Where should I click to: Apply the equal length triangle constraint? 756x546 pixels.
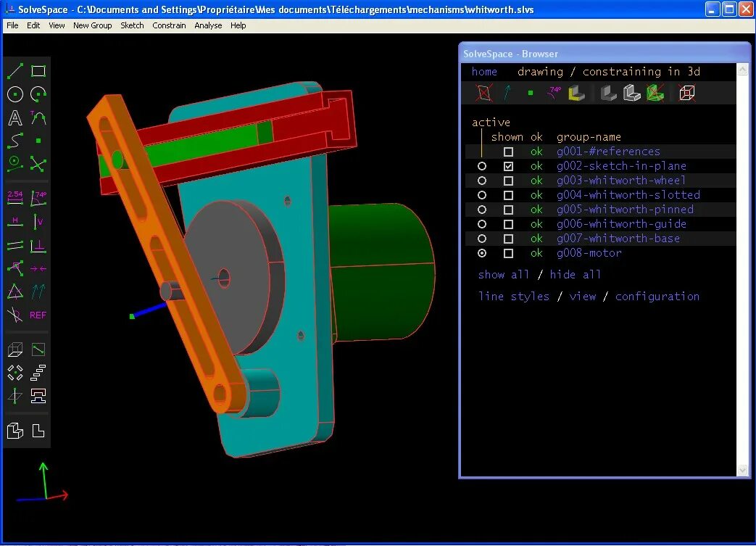(x=15, y=291)
